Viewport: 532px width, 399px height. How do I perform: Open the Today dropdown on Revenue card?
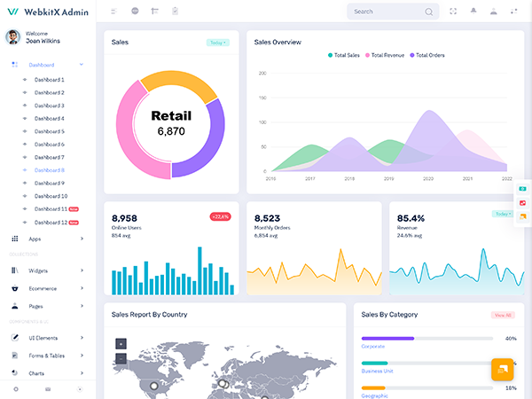pos(503,214)
